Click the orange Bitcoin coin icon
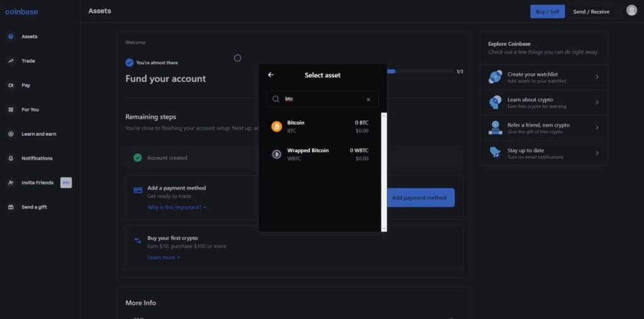 pos(277,127)
